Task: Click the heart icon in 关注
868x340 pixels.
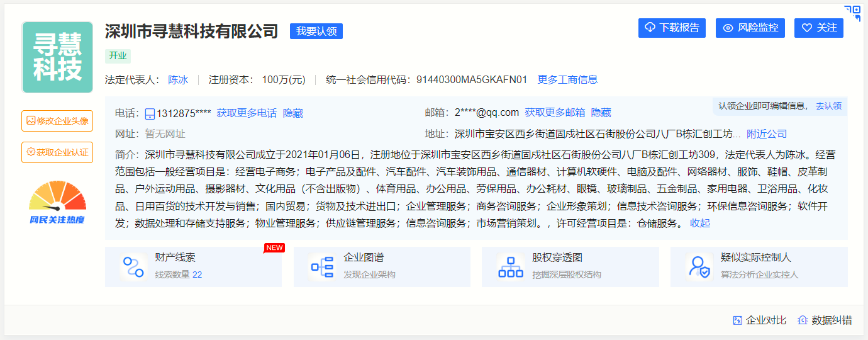Action: (x=806, y=28)
